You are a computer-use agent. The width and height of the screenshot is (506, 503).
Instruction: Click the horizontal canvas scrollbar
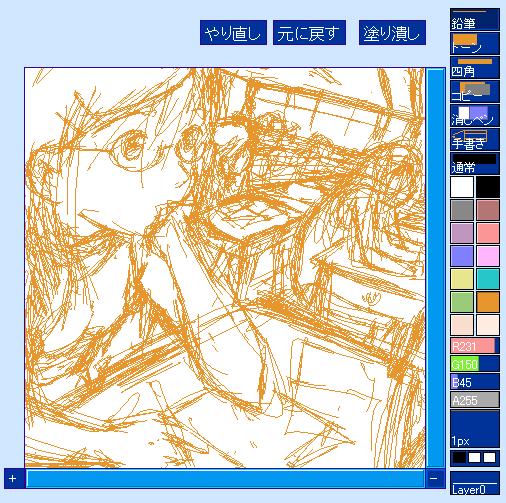(225, 479)
